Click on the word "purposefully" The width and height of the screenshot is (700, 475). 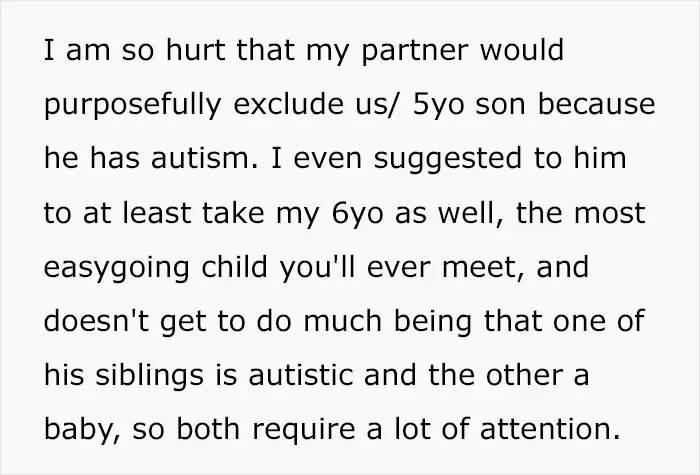coord(133,105)
